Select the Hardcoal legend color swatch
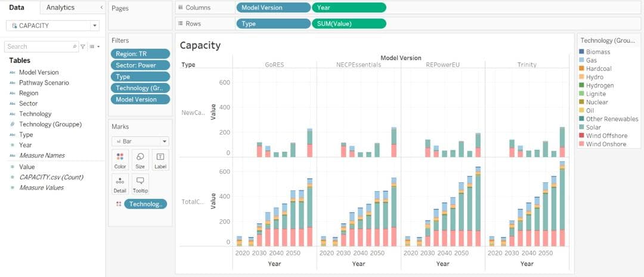The width and height of the screenshot is (644, 277). tap(581, 69)
